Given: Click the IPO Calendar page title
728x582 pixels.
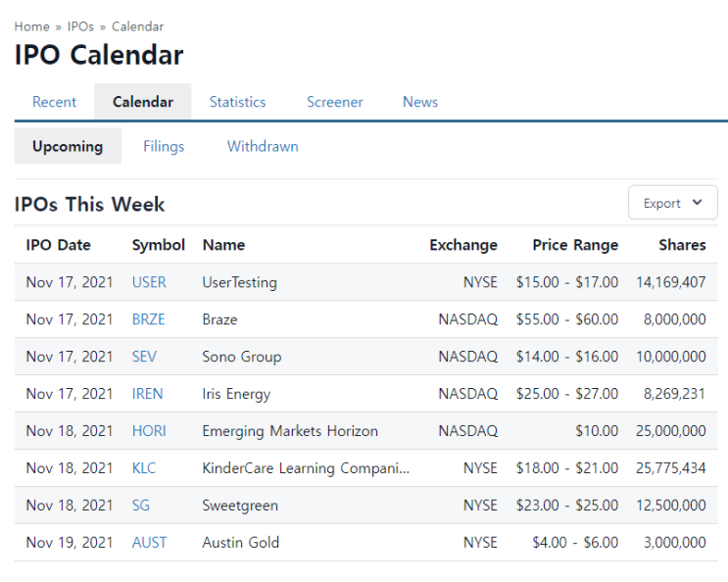Looking at the screenshot, I should pyautogui.click(x=99, y=55).
